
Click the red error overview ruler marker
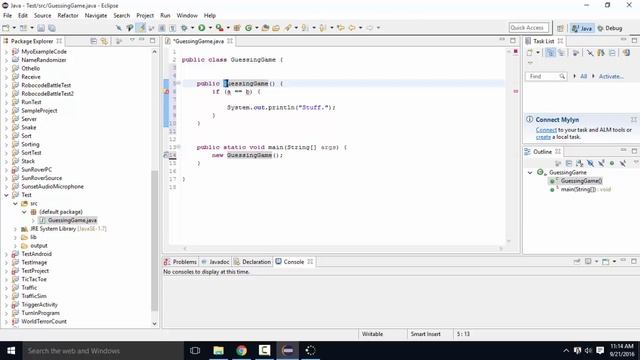click(516, 91)
